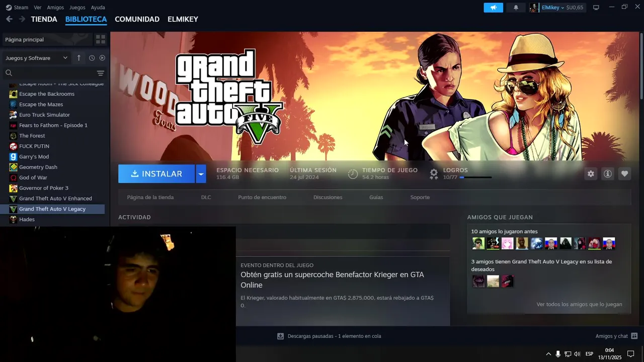Add game to favorites heart icon
This screenshot has width=644, height=362.
(x=624, y=174)
